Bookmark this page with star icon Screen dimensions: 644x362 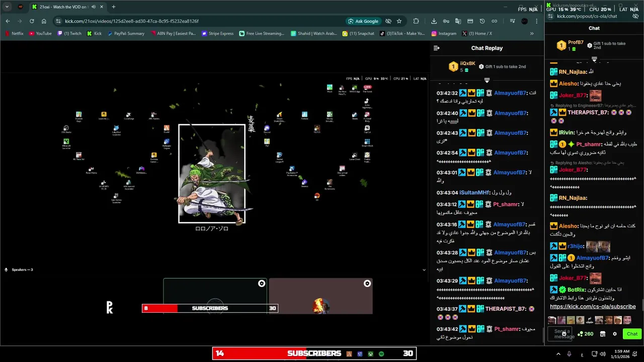pyautogui.click(x=399, y=21)
